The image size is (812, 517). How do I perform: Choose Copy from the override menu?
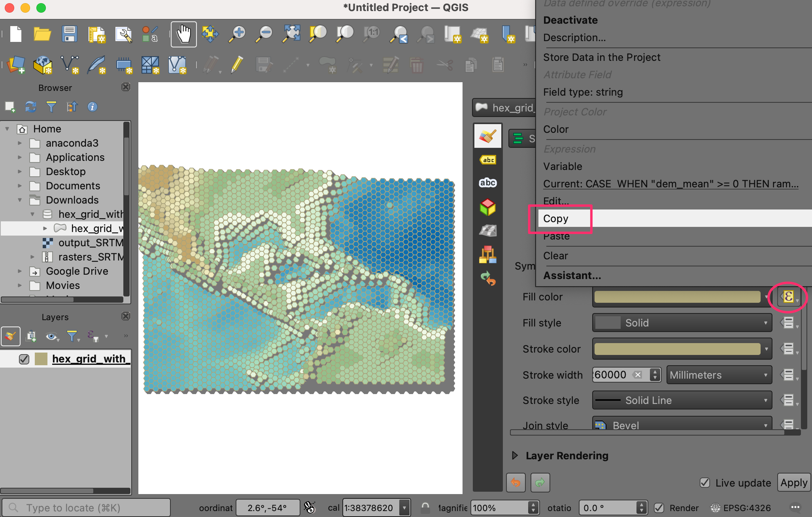(556, 219)
